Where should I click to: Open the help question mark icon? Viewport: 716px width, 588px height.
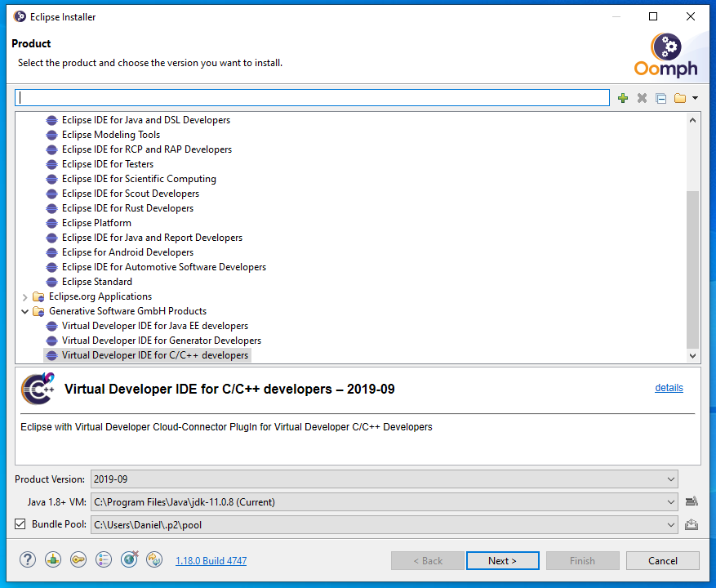pos(28,559)
